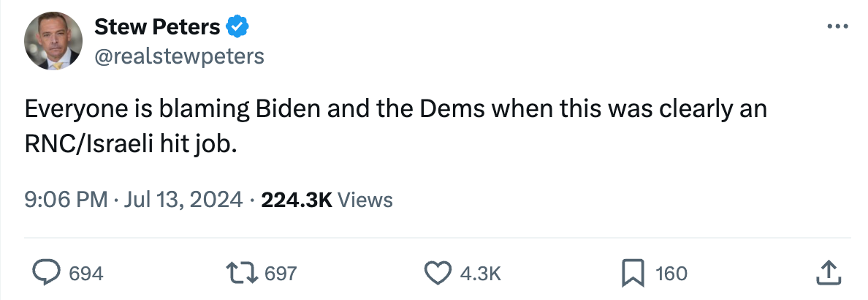Open the three-dot more options menu

pyautogui.click(x=834, y=27)
